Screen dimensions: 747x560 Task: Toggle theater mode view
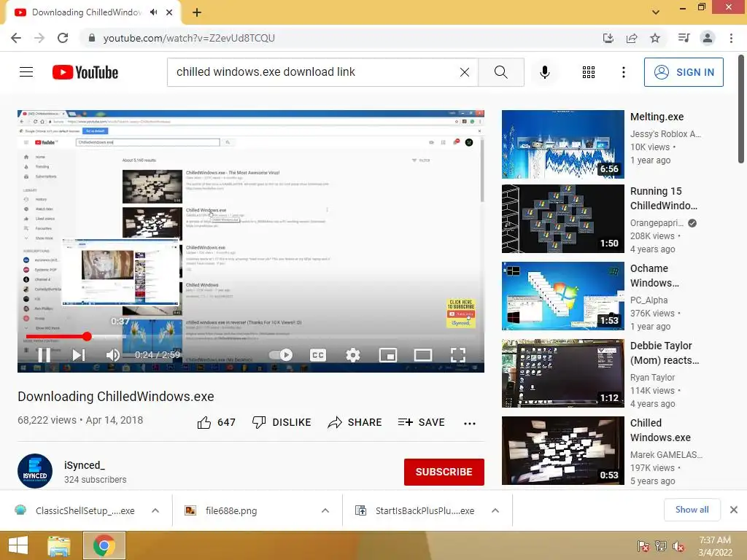(423, 355)
